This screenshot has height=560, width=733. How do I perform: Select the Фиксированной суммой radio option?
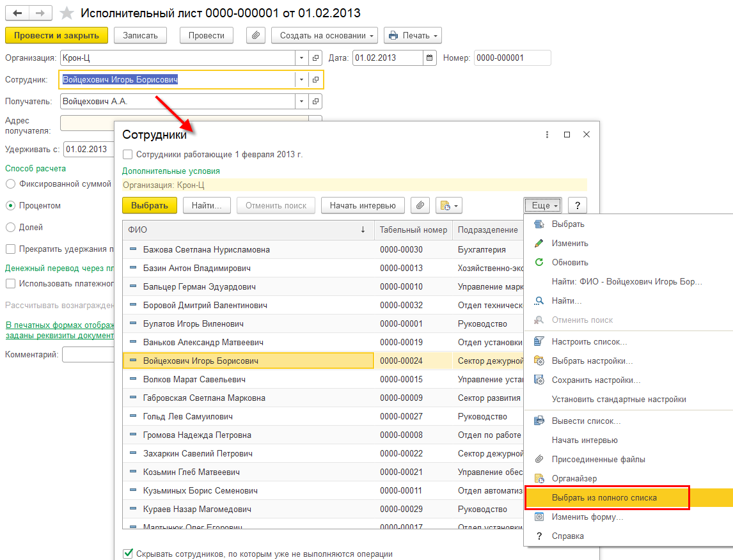click(10, 184)
